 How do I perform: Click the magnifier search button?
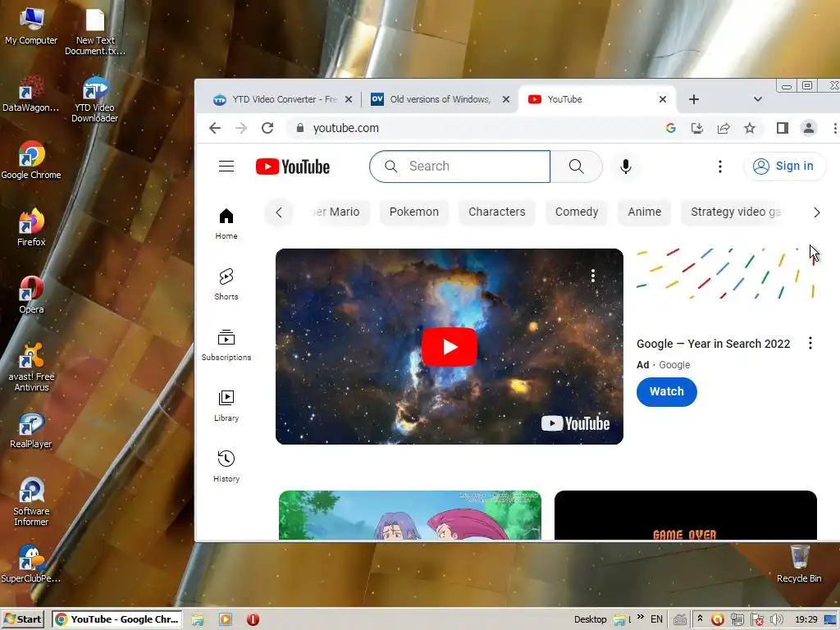577,167
